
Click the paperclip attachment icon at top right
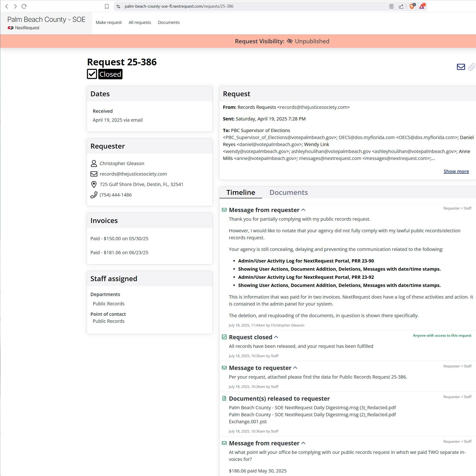(472, 67)
